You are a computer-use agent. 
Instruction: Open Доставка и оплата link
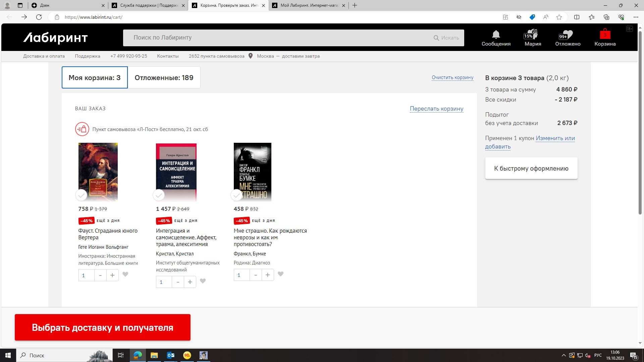click(44, 56)
